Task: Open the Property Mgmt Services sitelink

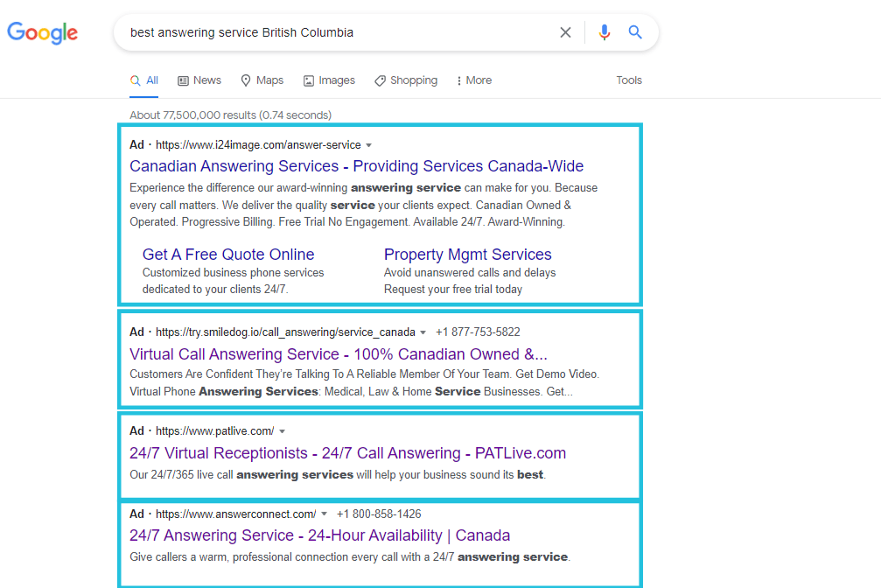Action: pyautogui.click(x=467, y=254)
